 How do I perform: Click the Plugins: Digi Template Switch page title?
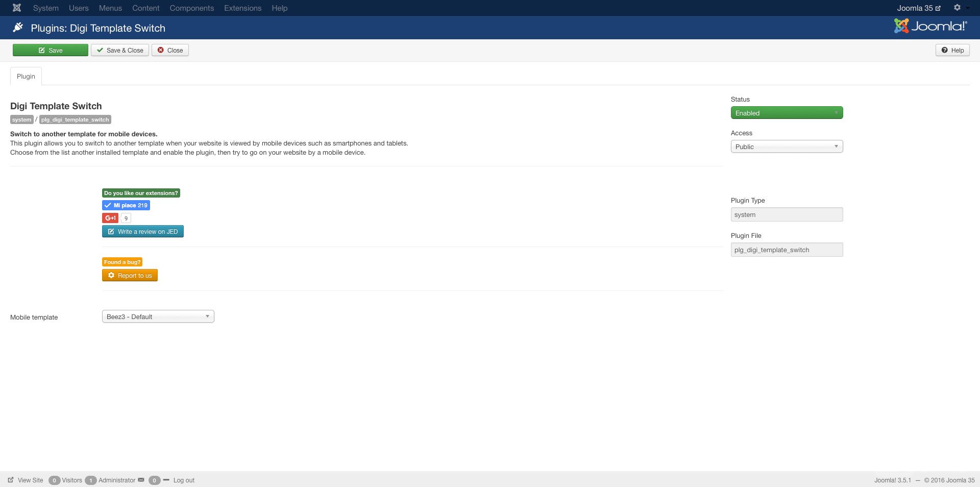(98, 28)
